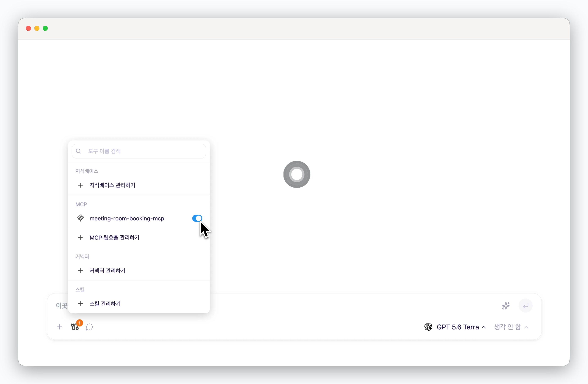The width and height of the screenshot is (588, 384).
Task: Click the 도구 이름 검색 search field
Action: [x=139, y=151]
